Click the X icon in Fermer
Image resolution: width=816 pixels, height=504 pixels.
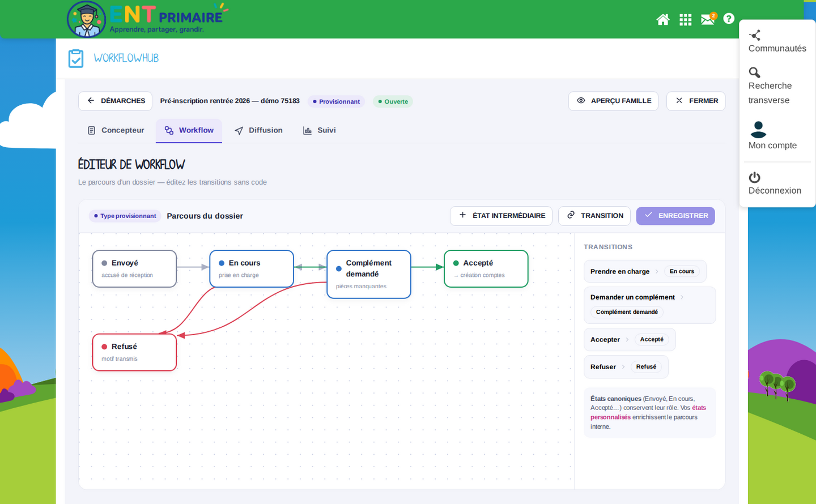(x=679, y=101)
